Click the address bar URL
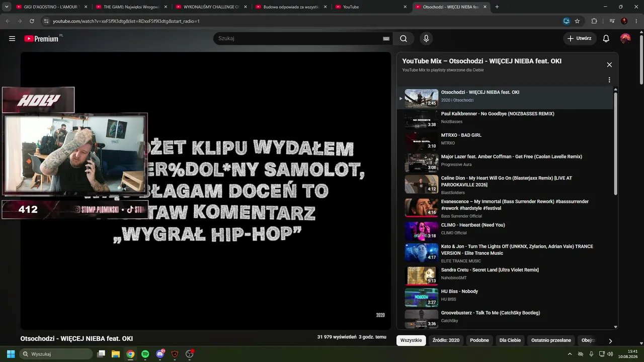Screen dimensions: 644x362 point(126,21)
